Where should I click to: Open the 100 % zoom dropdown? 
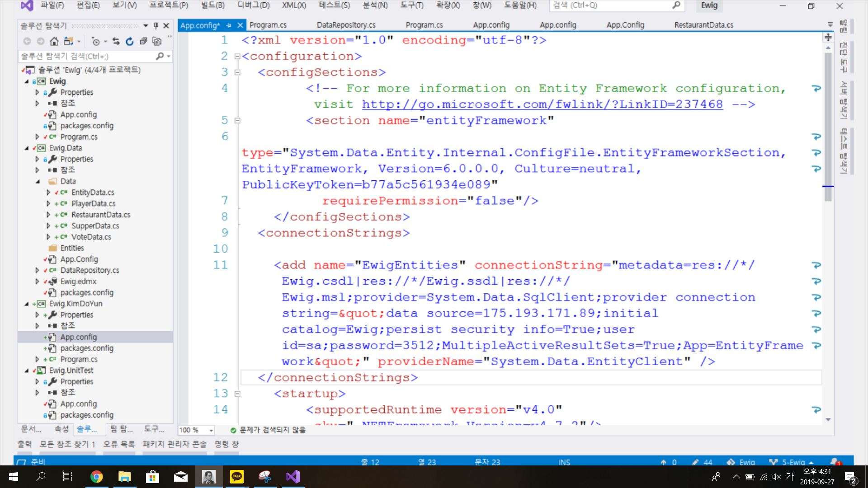coord(211,430)
